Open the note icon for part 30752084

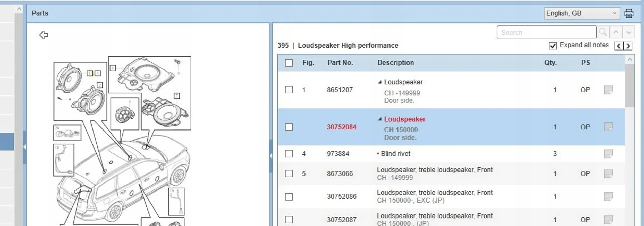(608, 127)
